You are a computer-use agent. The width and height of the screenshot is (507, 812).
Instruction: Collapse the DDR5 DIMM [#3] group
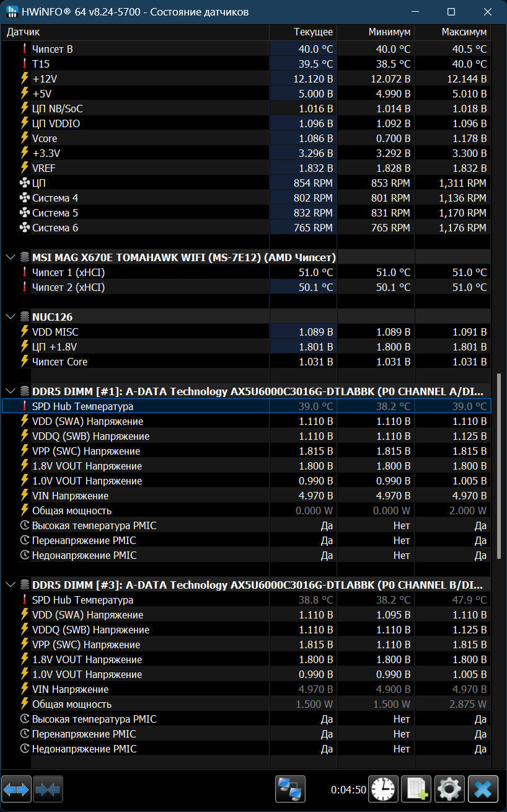(x=11, y=584)
